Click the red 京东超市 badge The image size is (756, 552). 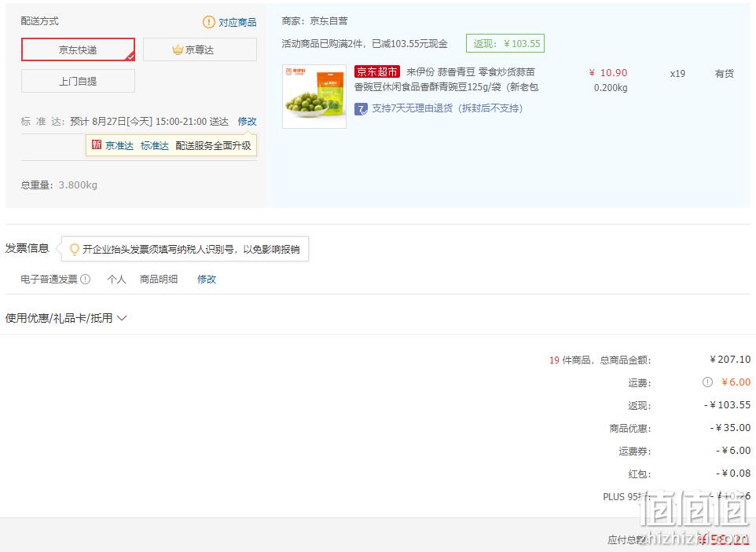[377, 71]
